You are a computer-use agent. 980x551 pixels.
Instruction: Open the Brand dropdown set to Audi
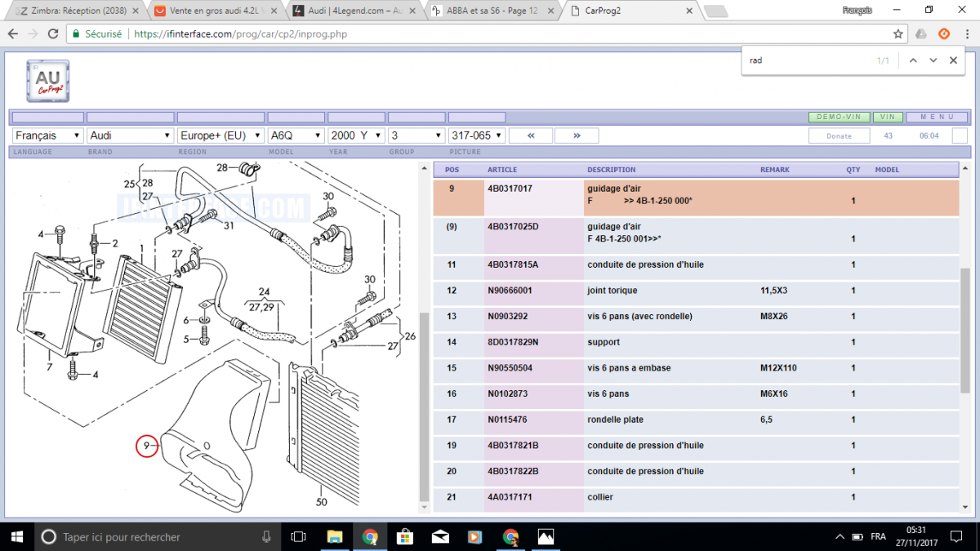point(131,136)
